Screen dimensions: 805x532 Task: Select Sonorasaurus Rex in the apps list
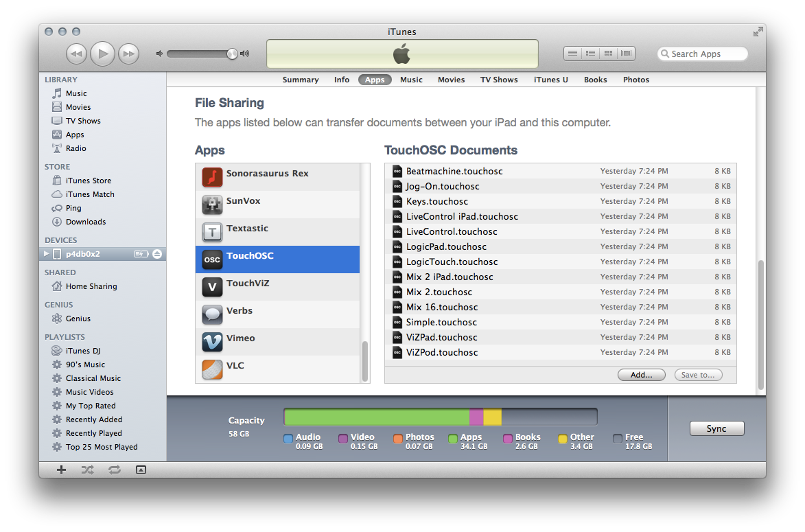[x=278, y=177]
